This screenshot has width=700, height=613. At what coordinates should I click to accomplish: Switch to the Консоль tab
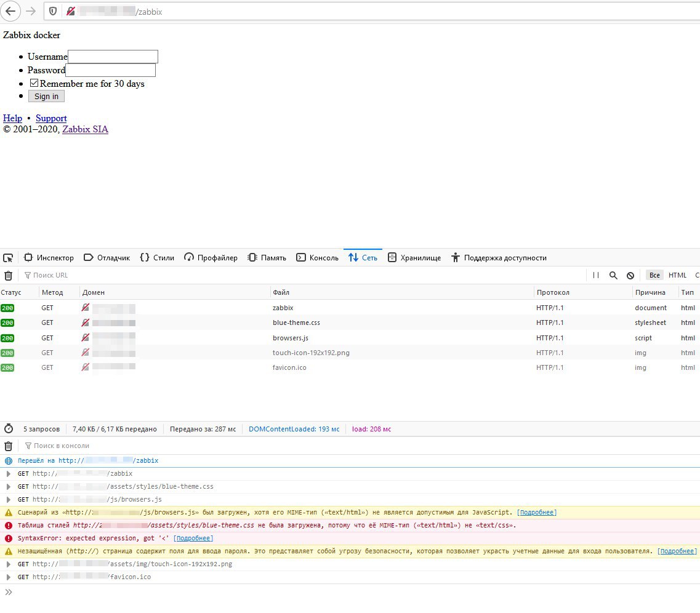click(318, 258)
